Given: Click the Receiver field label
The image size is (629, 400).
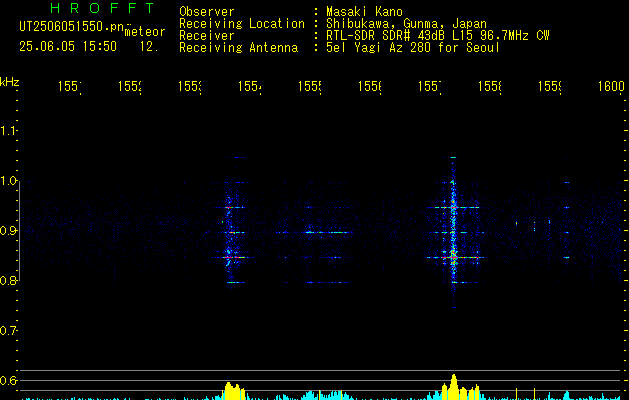Looking at the screenshot, I should pyautogui.click(x=207, y=36).
